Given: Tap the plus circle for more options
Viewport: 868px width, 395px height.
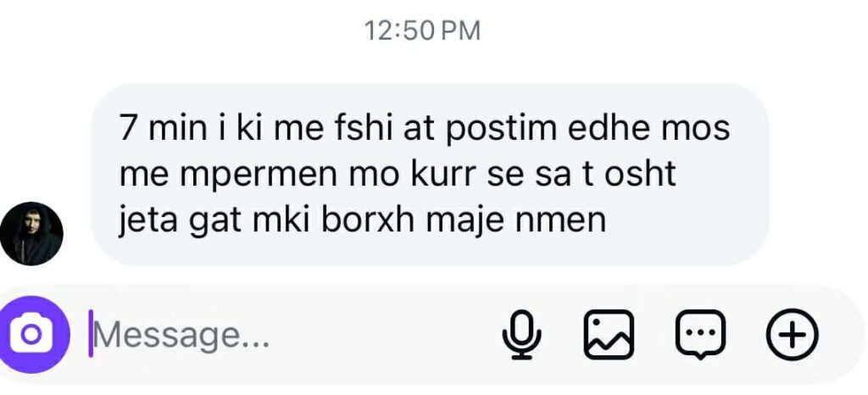Looking at the screenshot, I should pos(793,335).
